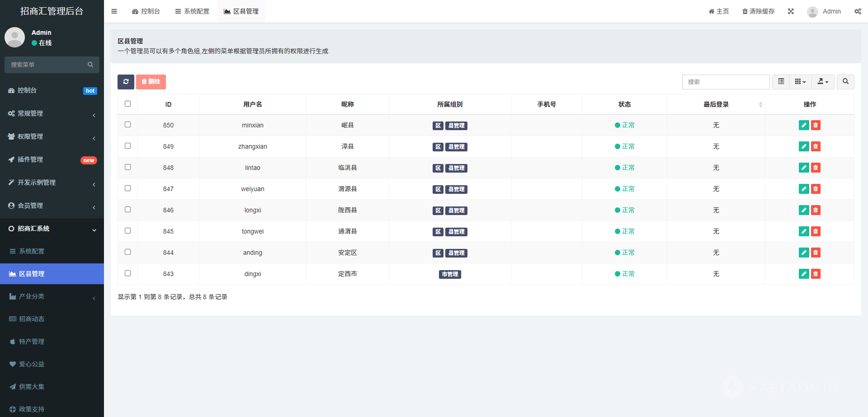Tick the checkbox for the anding row
This screenshot has width=868, height=417.
[128, 252]
